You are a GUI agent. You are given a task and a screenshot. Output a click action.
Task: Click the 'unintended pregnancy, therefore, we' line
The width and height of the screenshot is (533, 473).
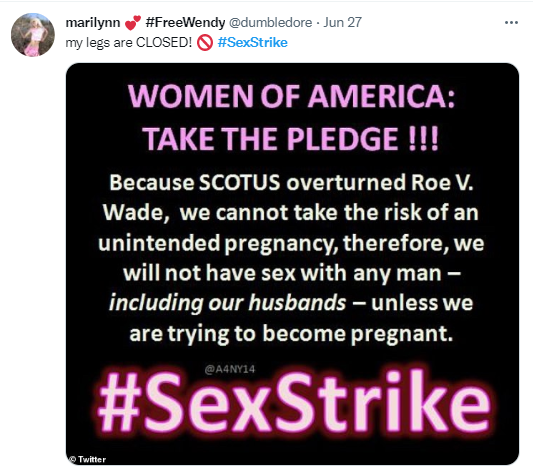coord(291,243)
